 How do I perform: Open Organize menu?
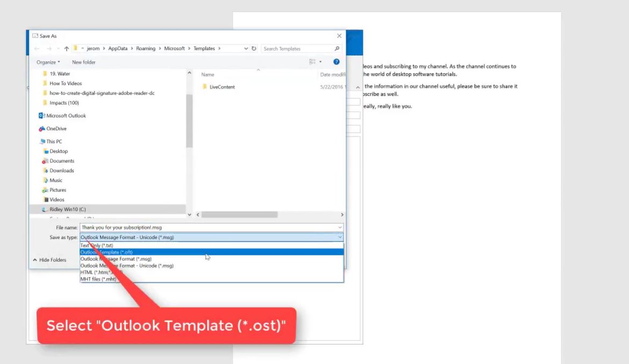48,62
